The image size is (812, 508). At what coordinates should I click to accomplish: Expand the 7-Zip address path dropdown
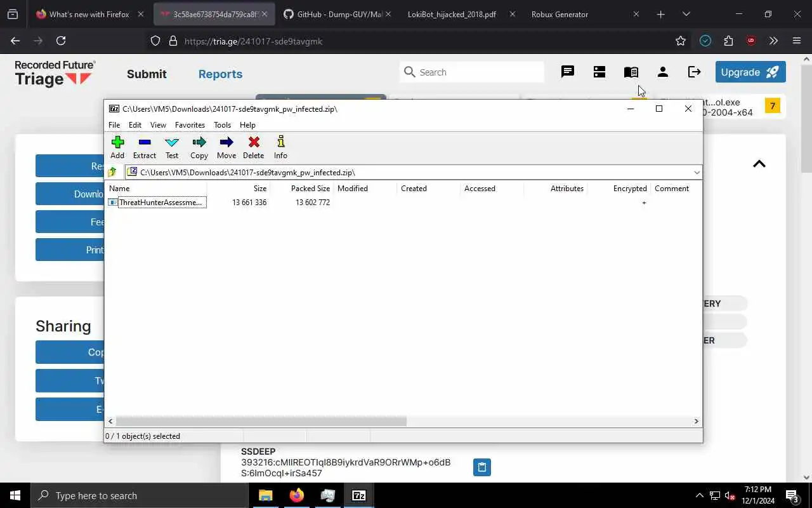pos(697,173)
